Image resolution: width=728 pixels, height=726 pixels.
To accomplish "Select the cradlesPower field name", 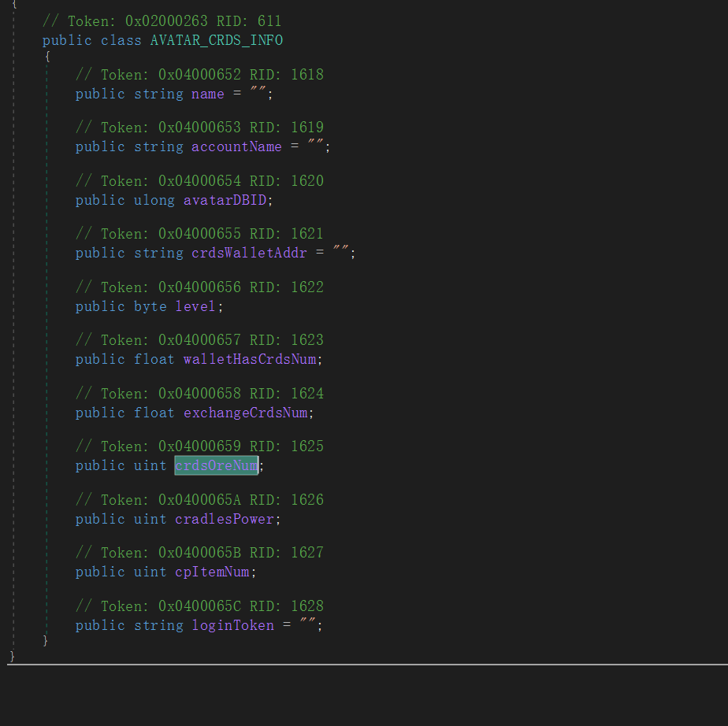I will (225, 519).
